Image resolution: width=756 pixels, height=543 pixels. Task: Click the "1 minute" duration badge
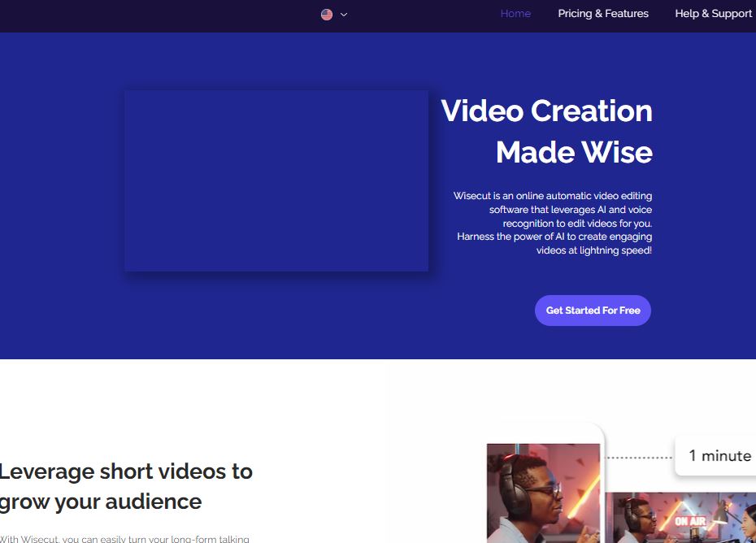click(719, 455)
